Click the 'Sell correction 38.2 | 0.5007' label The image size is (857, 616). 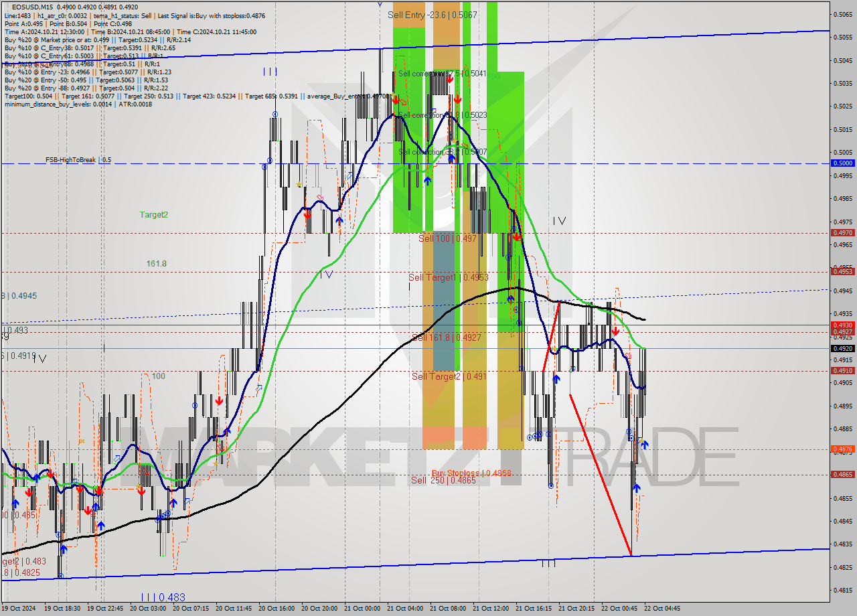[x=442, y=152]
